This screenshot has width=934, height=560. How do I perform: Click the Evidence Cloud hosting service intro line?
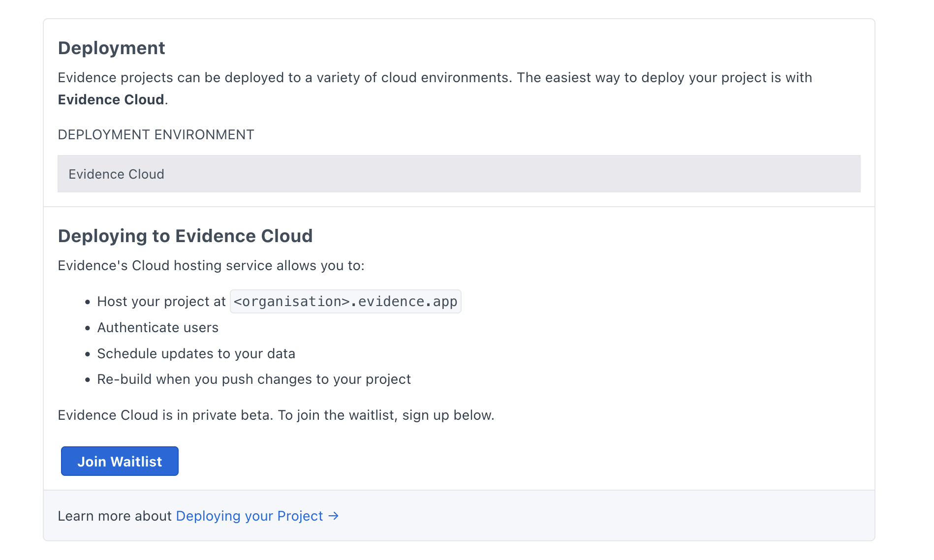[211, 265]
